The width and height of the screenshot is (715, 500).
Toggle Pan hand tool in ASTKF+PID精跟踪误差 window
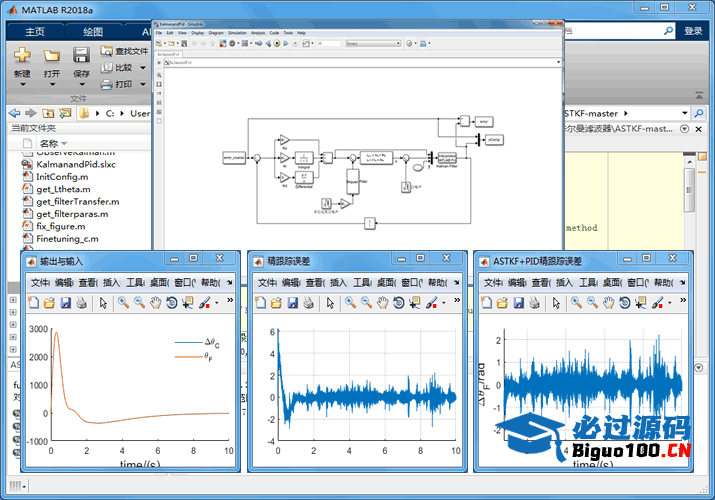608,303
